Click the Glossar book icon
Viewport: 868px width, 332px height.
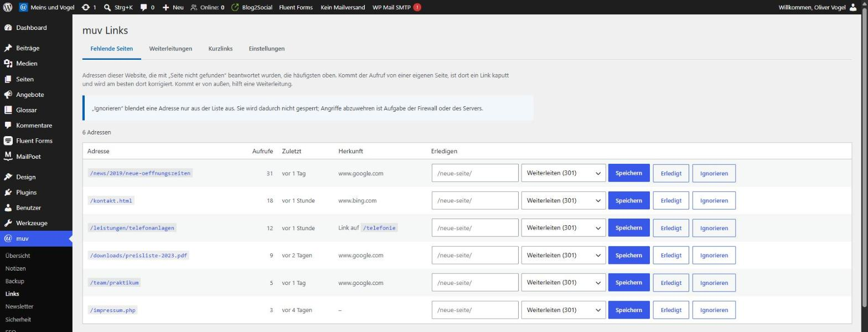tap(8, 110)
